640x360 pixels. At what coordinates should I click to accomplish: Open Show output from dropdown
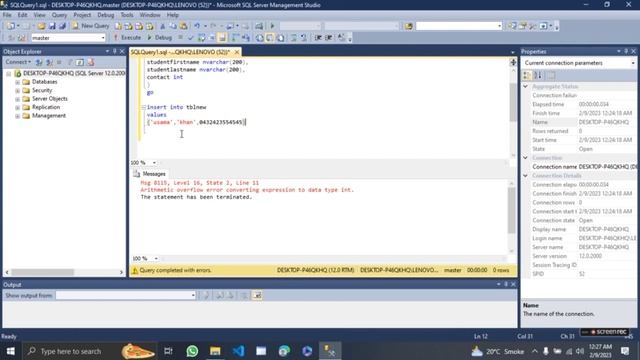coord(193,296)
